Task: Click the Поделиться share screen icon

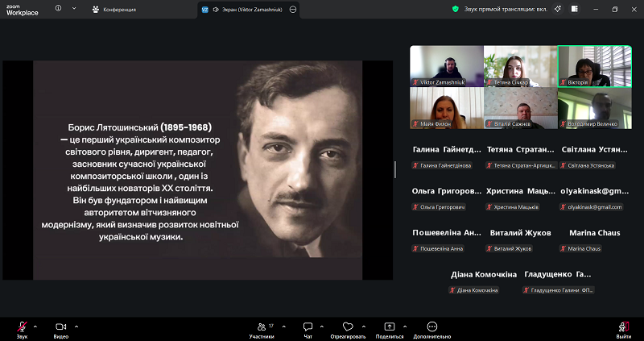Action: point(390,326)
